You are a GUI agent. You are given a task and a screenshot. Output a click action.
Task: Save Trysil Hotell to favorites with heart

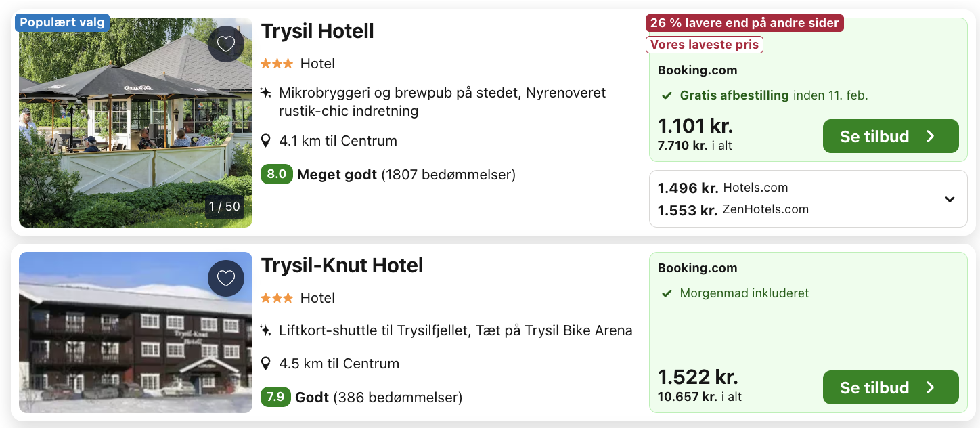[x=225, y=44]
